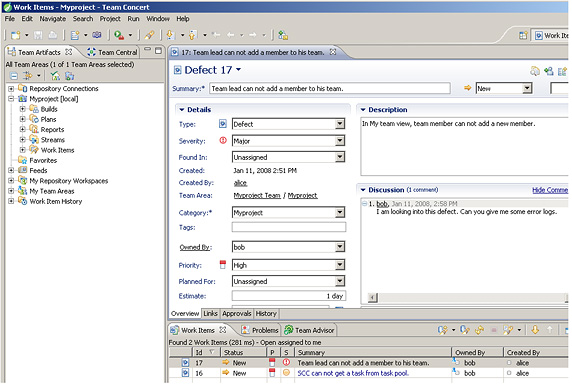Viewport: 572px width, 384px height.
Task: Collapse the Description section
Action: 363,110
